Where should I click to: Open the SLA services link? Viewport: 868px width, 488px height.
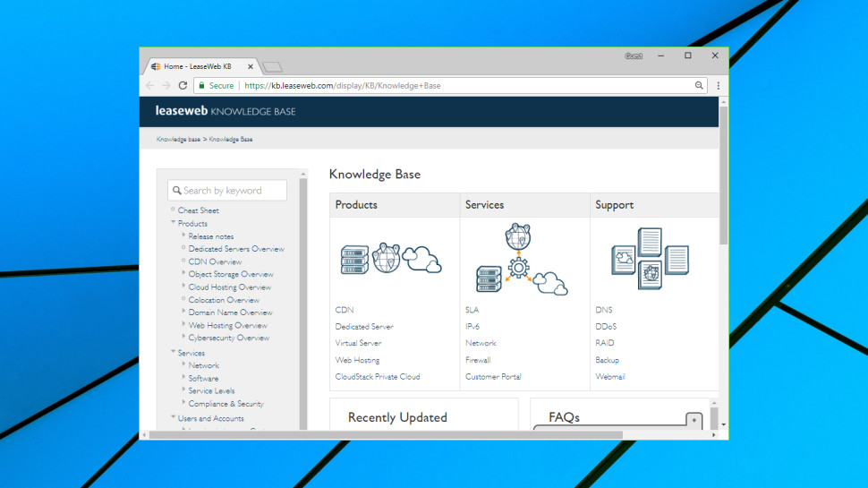pyautogui.click(x=472, y=310)
